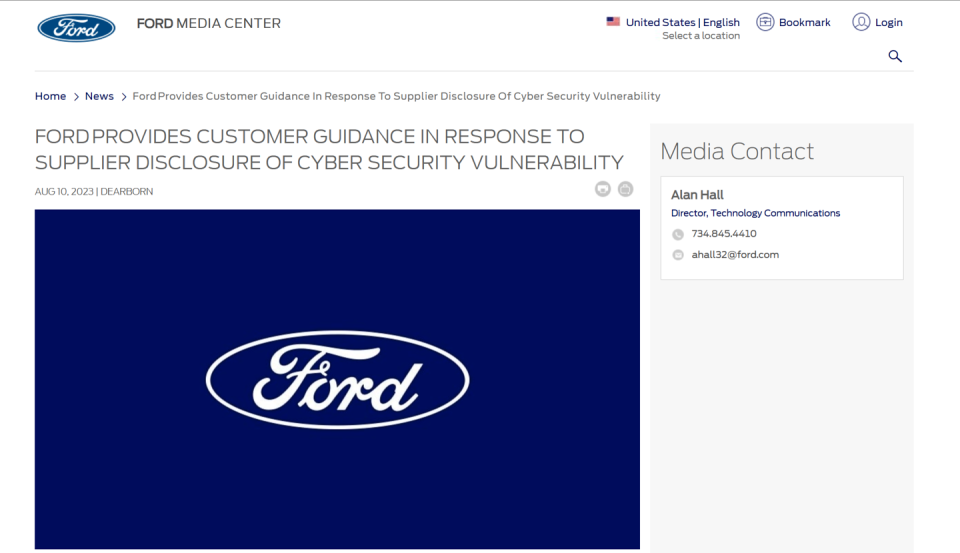Click the United States flag icon
This screenshot has height=553, width=960.
coord(613,21)
